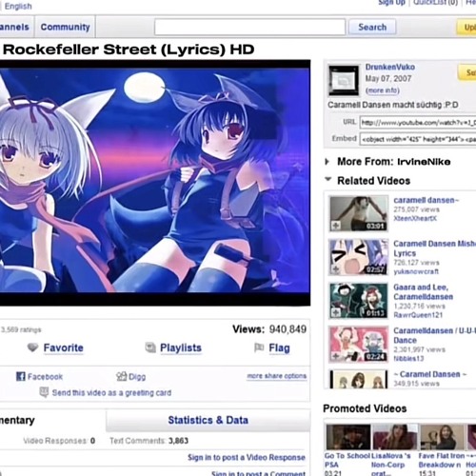Add caramell dansen~ video to QuickList plus icon
Image resolution: width=476 pixels, height=476 pixels.
[336, 226]
